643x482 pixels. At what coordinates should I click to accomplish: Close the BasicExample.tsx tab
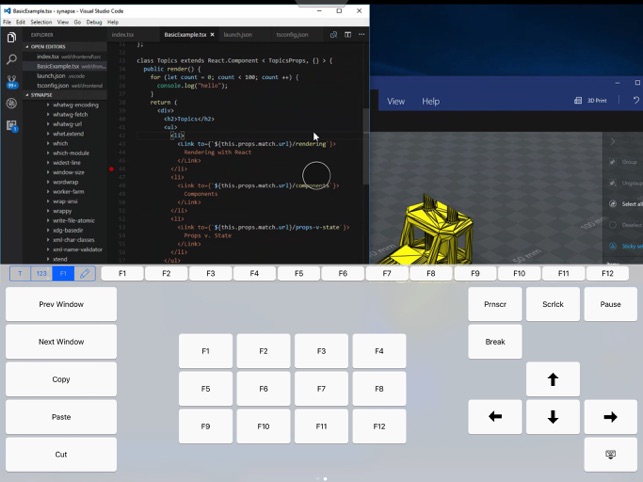212,35
